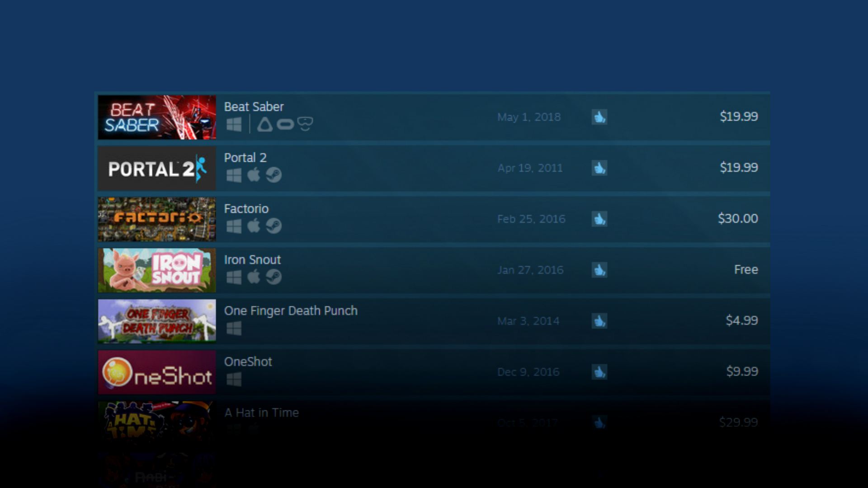
Task: Click the thumbs up icon for Beat Saber
Action: 599,116
